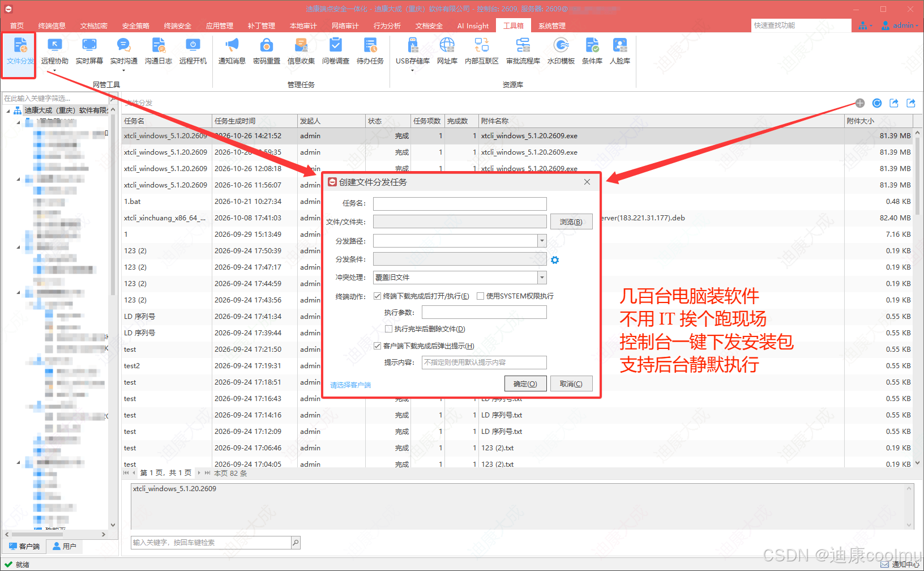Click the 快速查找功能 search box
The width and height of the screenshot is (924, 571).
[801, 25]
